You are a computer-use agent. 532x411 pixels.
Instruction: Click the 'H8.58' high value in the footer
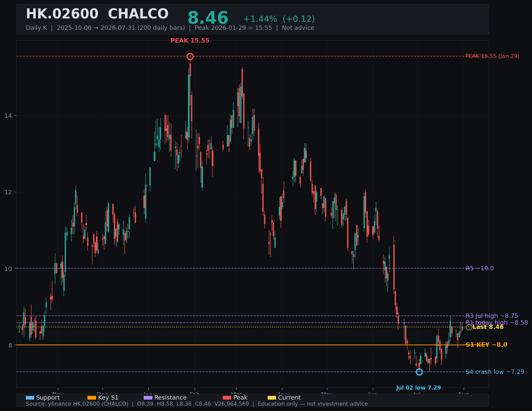[165, 404]
